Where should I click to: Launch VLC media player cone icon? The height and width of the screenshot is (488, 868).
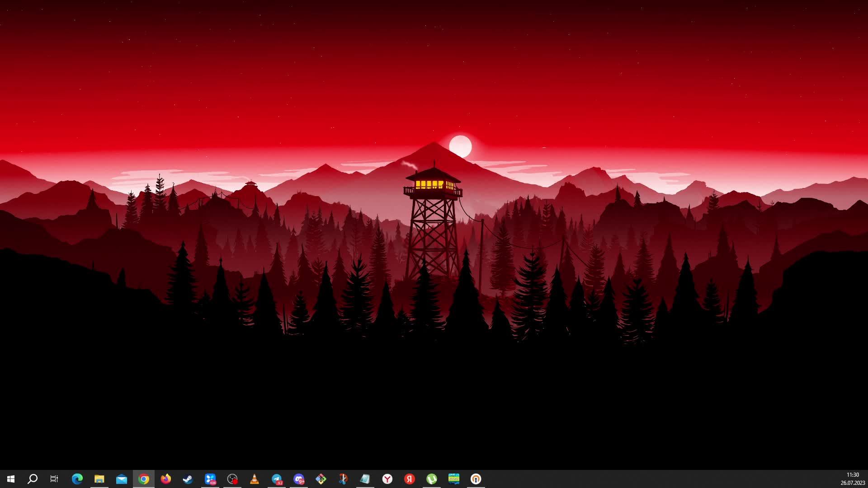255,479
